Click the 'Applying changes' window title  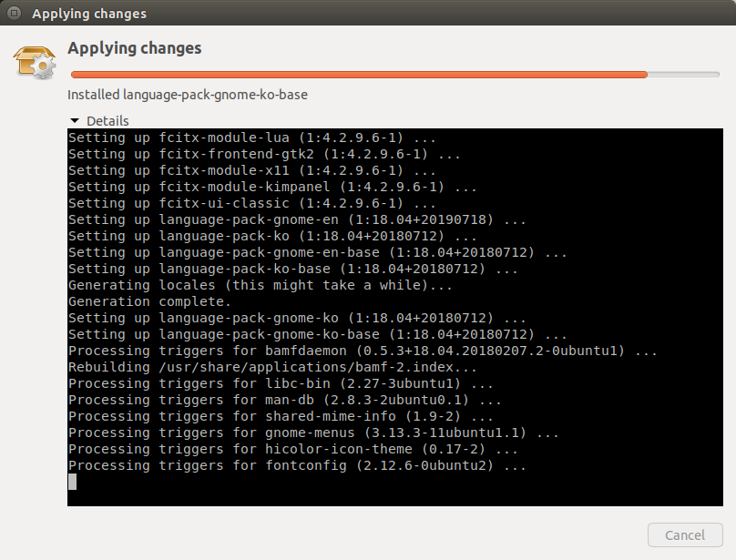tap(89, 14)
